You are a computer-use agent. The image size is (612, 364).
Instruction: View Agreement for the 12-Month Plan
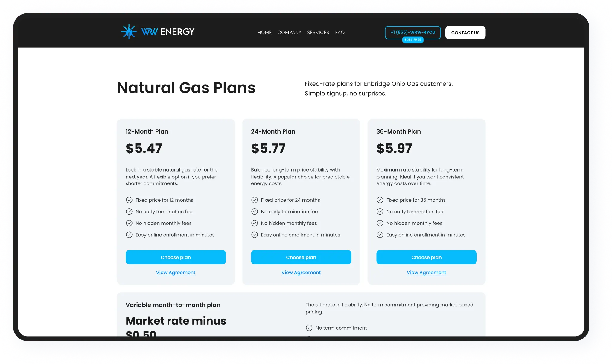[x=176, y=272]
